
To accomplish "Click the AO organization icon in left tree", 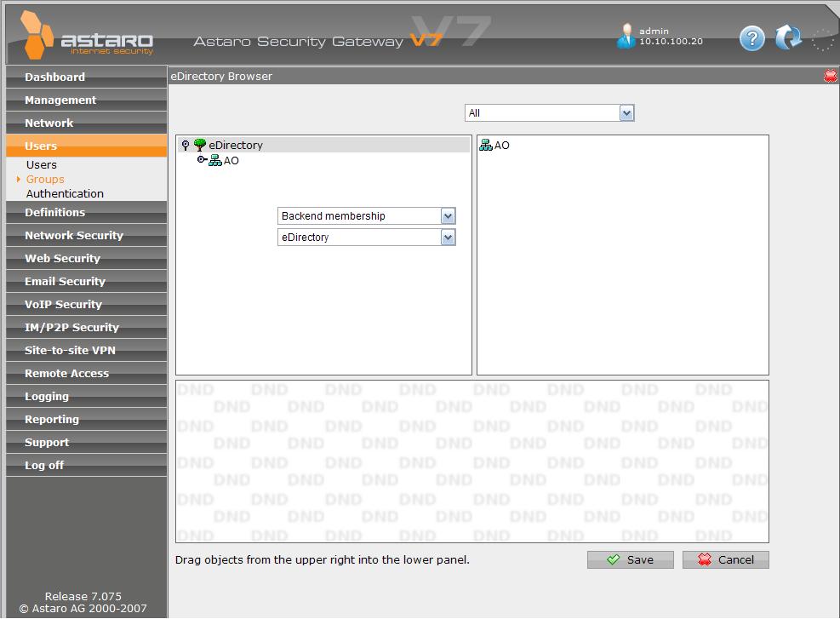I will tap(214, 160).
